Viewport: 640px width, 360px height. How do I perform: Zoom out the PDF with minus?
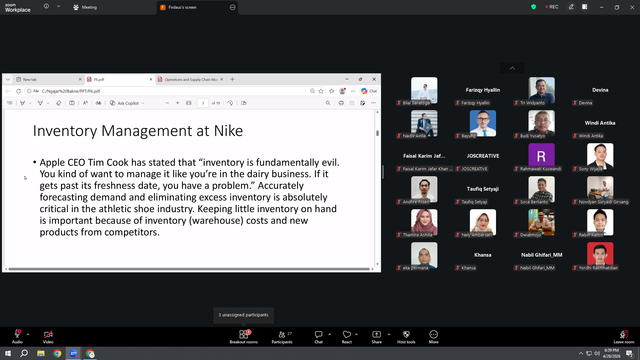point(167,103)
